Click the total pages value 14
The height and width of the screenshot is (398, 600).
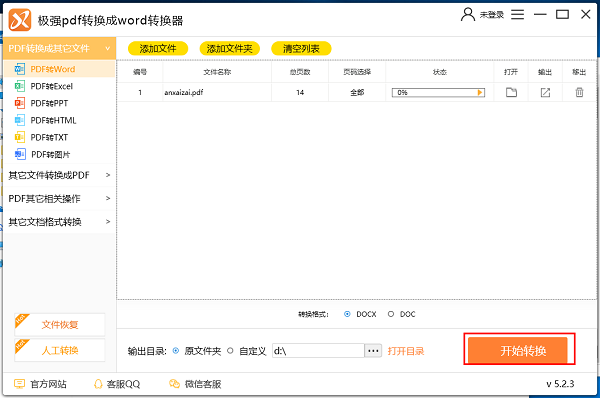(x=300, y=92)
